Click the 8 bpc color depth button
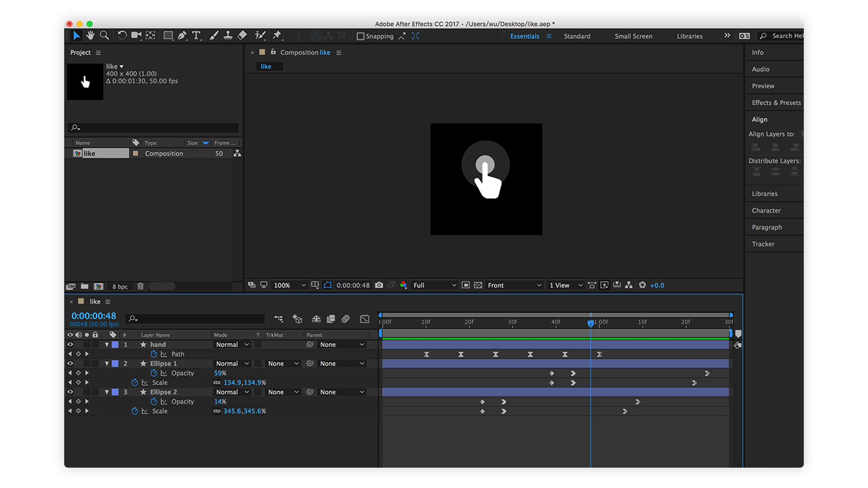This screenshot has height=488, width=868. [x=120, y=286]
